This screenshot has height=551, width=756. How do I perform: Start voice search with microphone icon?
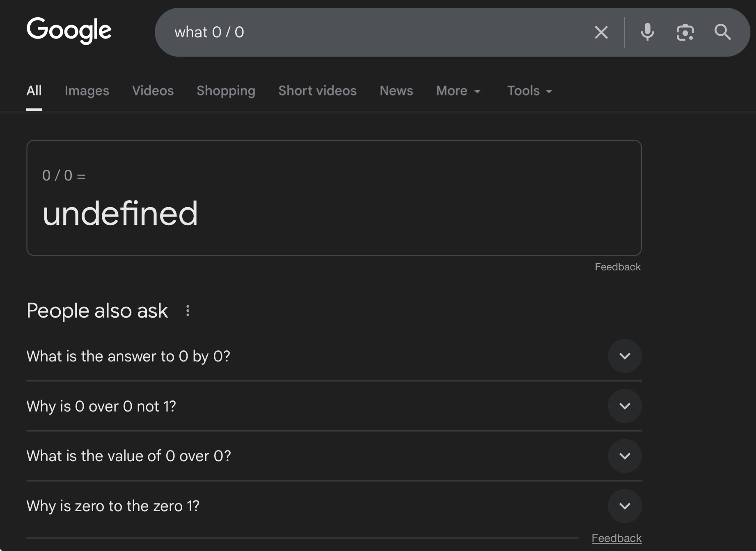647,32
